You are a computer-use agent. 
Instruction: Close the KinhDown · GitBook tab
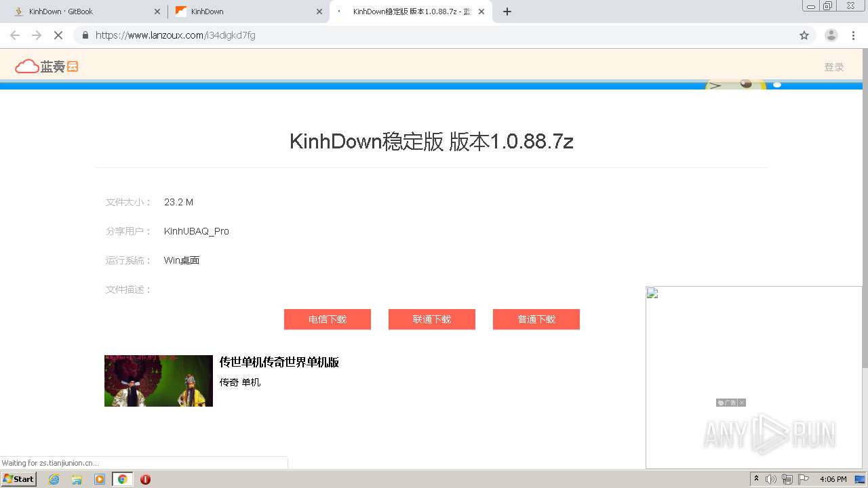pyautogui.click(x=157, y=12)
